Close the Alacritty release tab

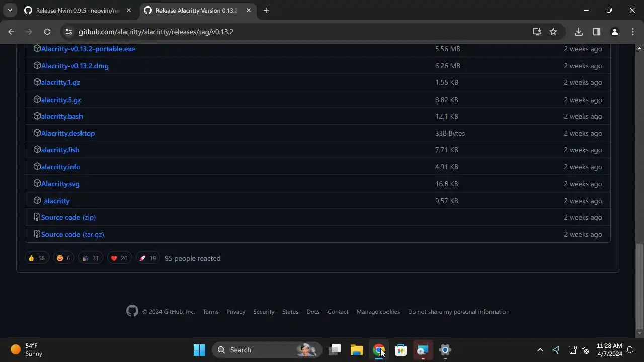248,10
